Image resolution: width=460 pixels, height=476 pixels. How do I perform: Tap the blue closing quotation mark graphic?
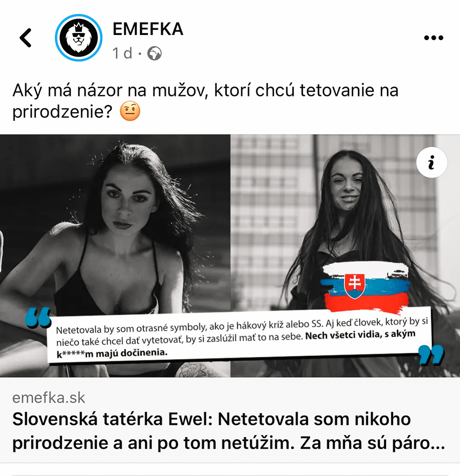(x=431, y=354)
